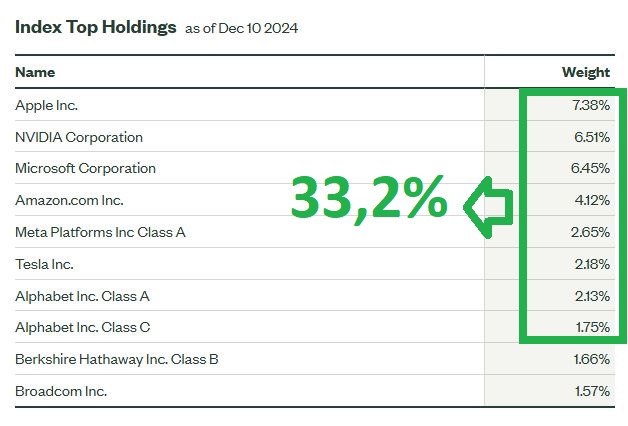628x426 pixels.
Task: Click the Broadcom Inc. holding name
Action: pos(61,391)
